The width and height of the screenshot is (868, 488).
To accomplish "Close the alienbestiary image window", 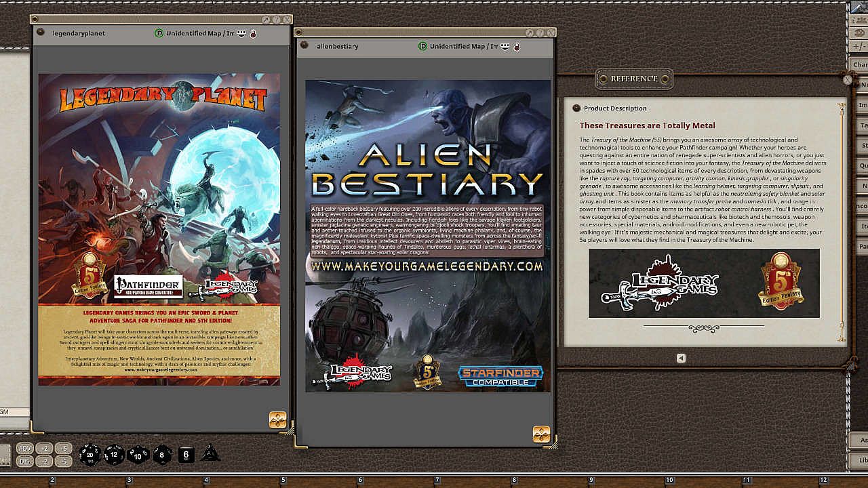I will click(551, 33).
